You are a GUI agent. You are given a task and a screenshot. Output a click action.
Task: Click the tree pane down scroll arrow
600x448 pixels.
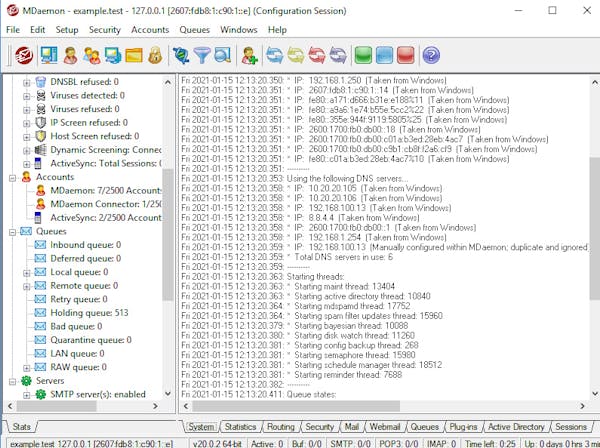pos(168,394)
